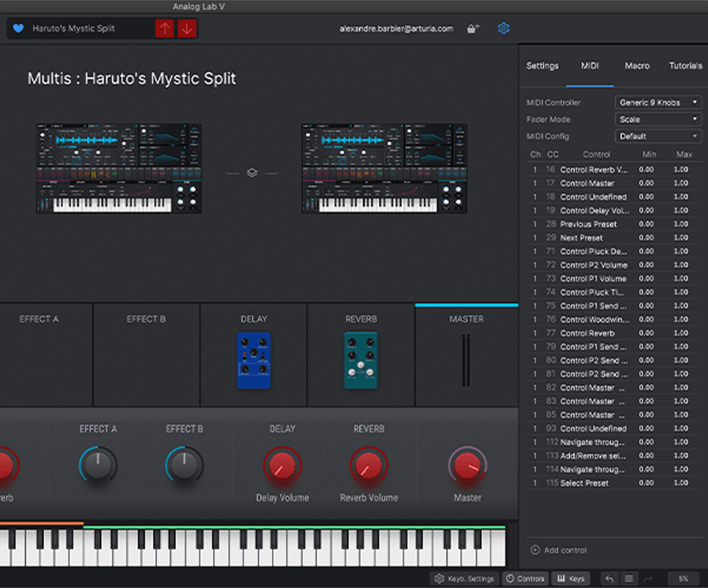Select the CC 112 Navigate throug... row
This screenshot has height=588, width=708.
click(x=614, y=442)
